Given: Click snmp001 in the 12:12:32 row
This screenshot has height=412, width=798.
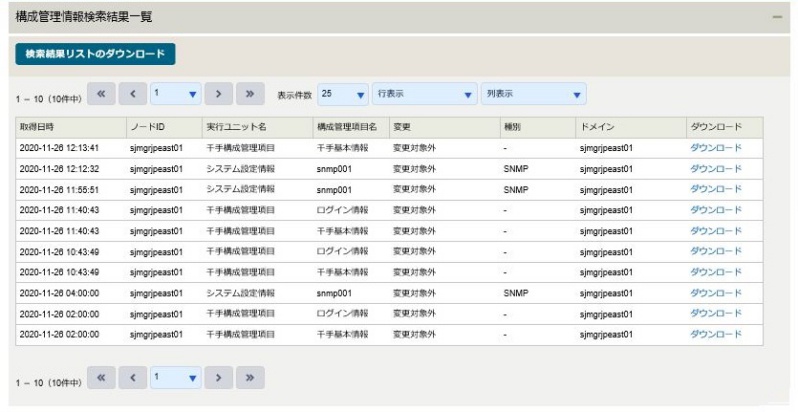Looking at the screenshot, I should point(334,169).
